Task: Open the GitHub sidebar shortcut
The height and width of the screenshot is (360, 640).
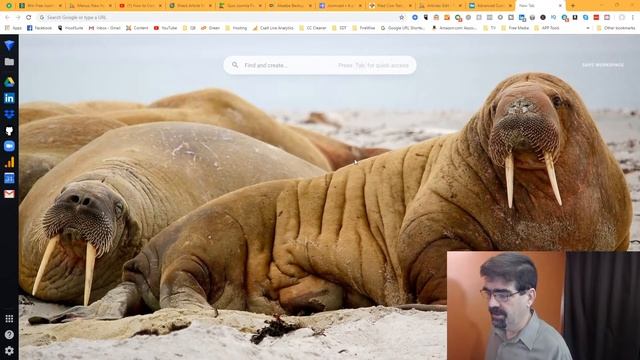Action: point(9,131)
